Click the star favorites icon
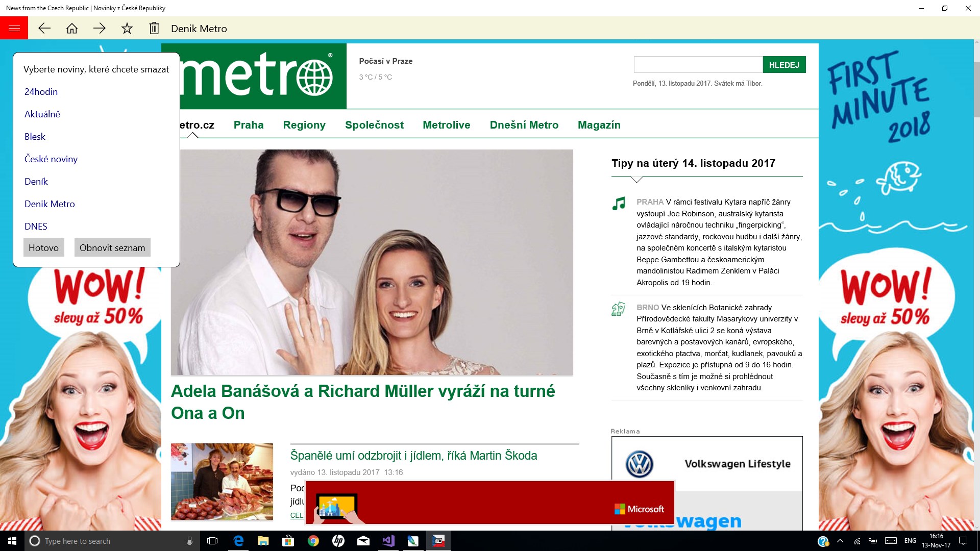The image size is (980, 551). coord(127,29)
